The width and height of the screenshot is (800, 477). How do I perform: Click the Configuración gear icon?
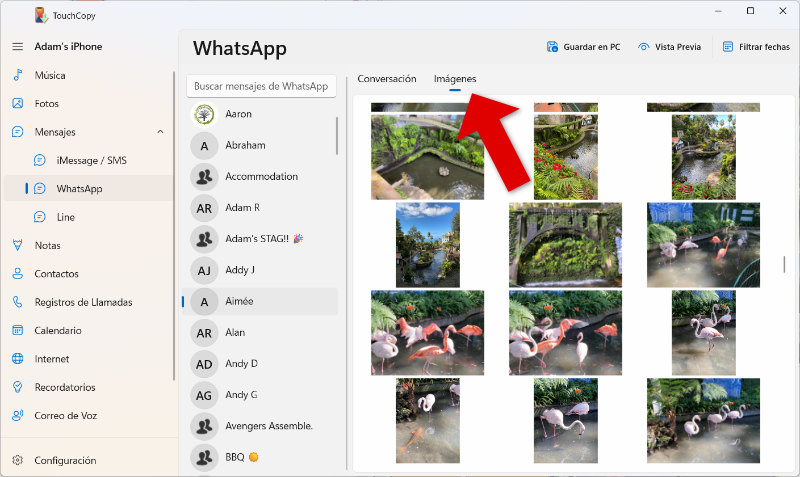(x=17, y=460)
